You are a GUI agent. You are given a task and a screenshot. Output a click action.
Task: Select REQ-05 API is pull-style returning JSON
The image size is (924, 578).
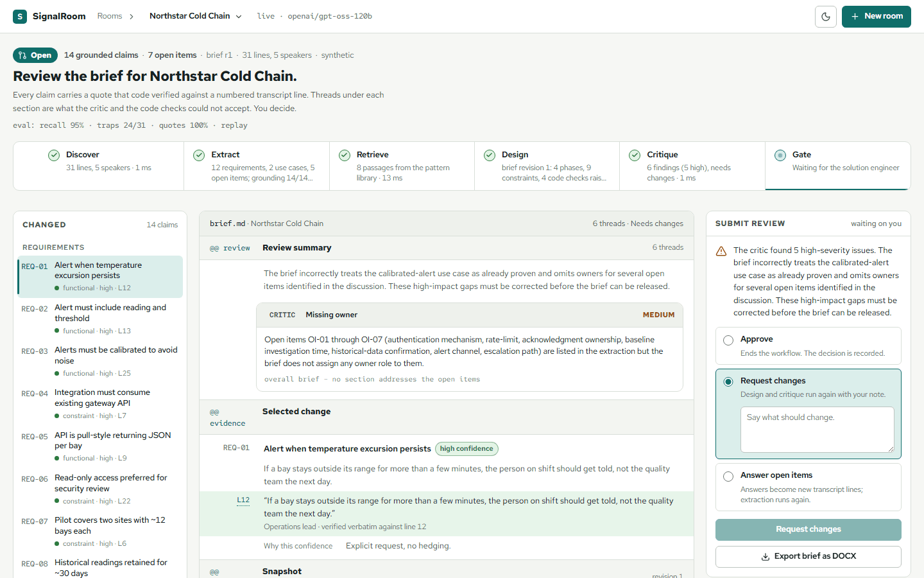pyautogui.click(x=100, y=446)
